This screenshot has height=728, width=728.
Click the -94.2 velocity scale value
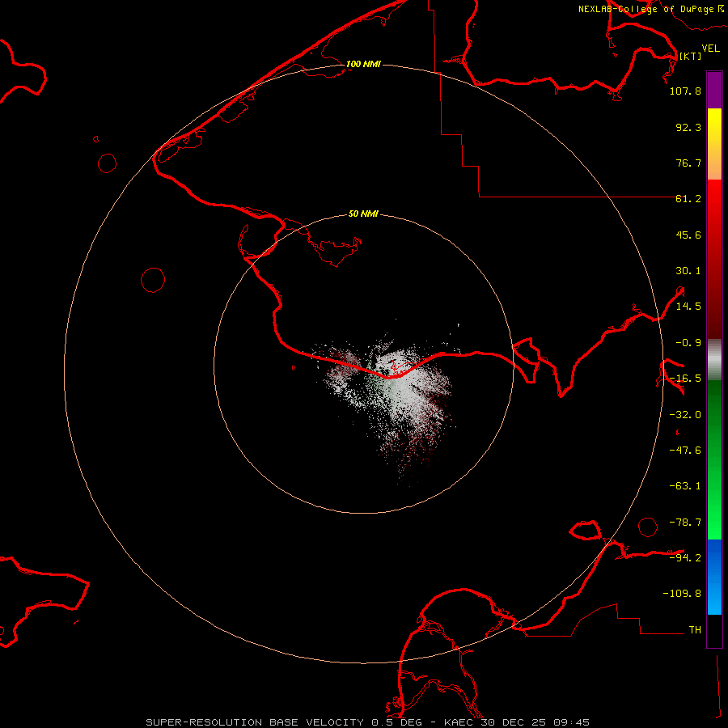tap(685, 557)
